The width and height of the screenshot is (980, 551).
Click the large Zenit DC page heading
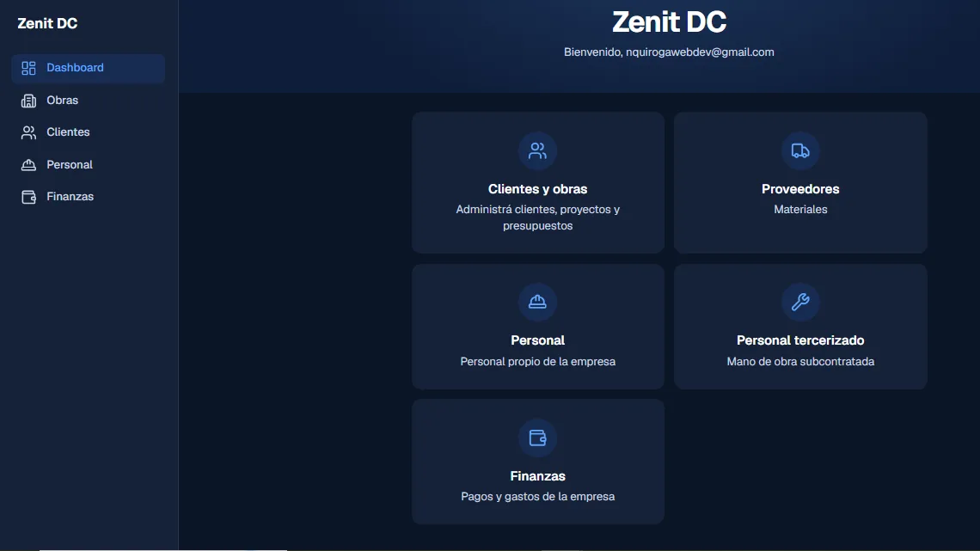click(x=669, y=22)
